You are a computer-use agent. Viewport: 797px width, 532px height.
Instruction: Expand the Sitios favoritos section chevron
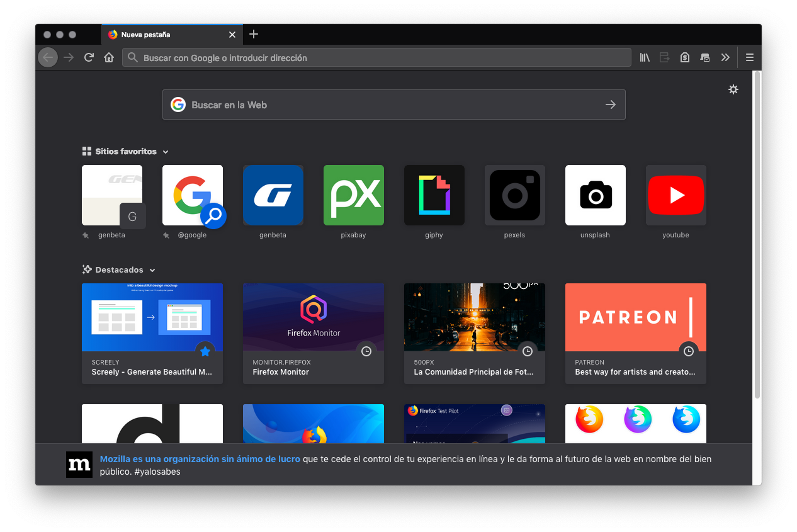pos(166,152)
